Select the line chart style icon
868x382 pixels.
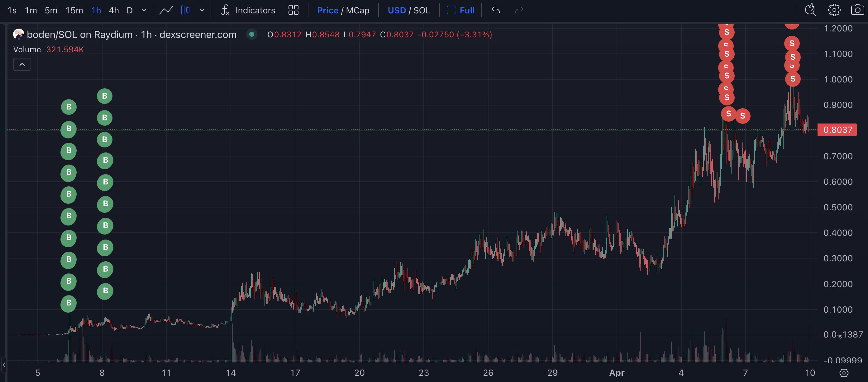click(x=166, y=11)
